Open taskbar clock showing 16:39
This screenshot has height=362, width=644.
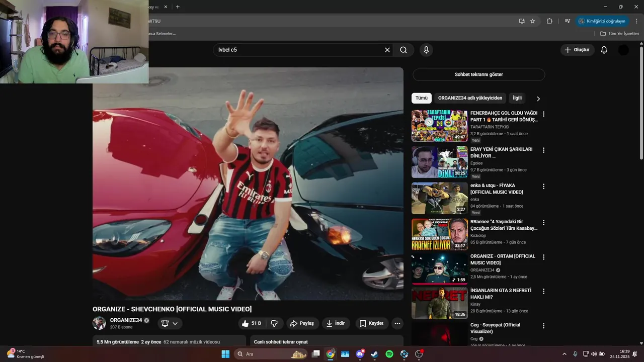[620, 354]
